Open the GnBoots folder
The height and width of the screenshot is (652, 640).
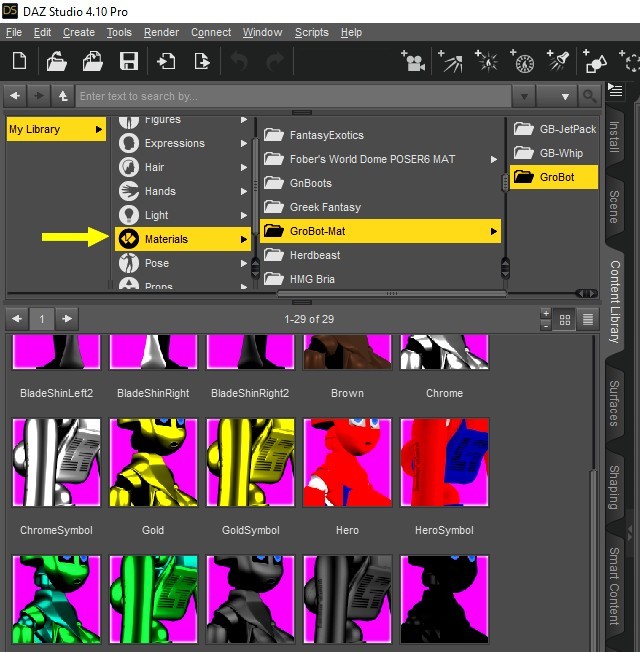[x=381, y=183]
